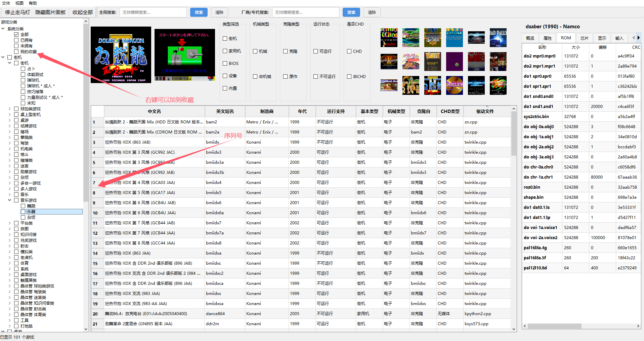Open the SVC Chaos game thumbnail
The width and height of the screenshot is (644, 341).
(476, 85)
